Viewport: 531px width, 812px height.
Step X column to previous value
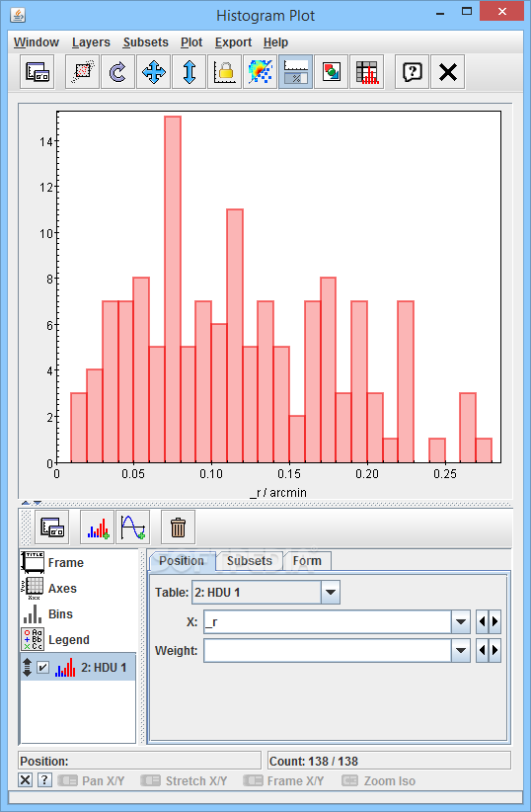[x=482, y=622]
